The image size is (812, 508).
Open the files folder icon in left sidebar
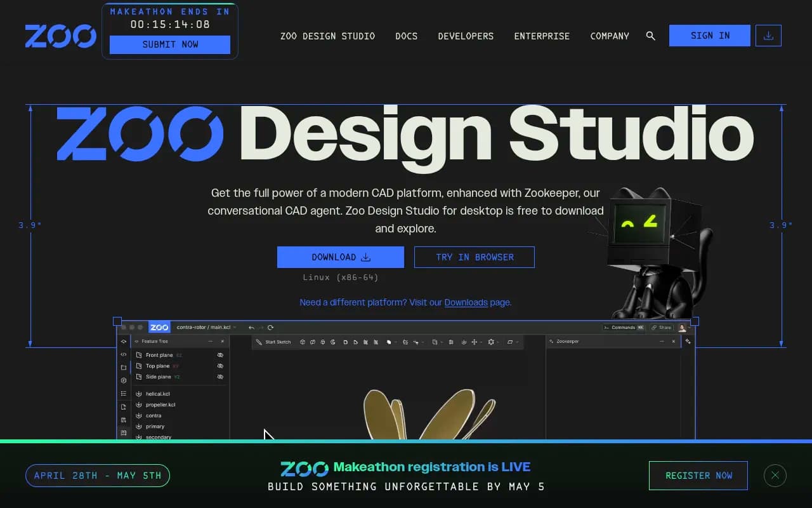coord(124,367)
